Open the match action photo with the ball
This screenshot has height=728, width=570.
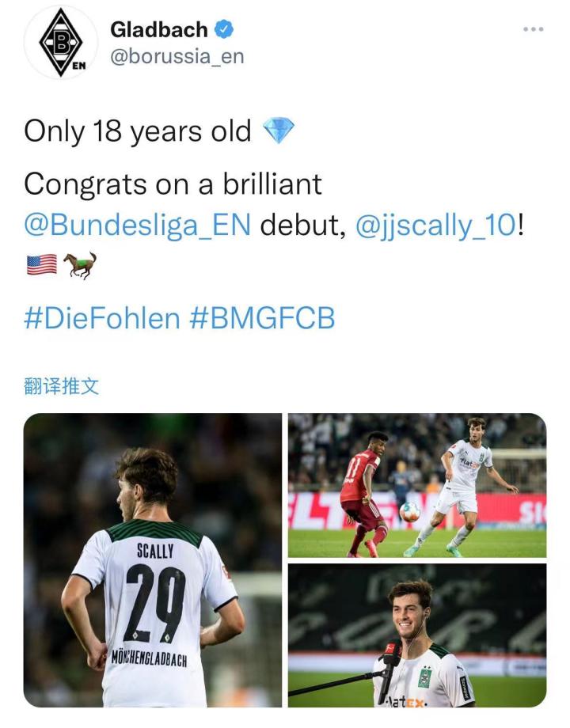(416, 485)
